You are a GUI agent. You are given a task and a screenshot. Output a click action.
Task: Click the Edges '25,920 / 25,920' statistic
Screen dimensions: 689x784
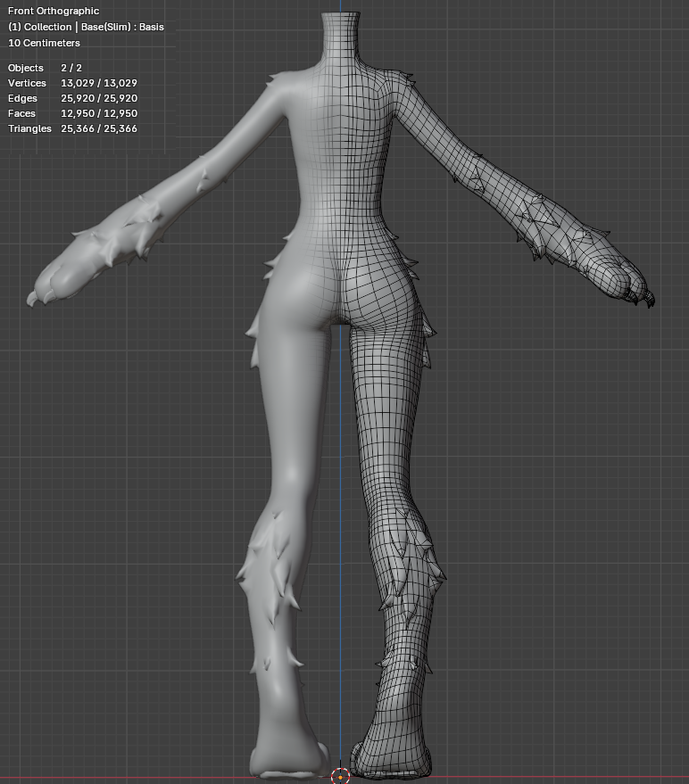[x=99, y=98]
